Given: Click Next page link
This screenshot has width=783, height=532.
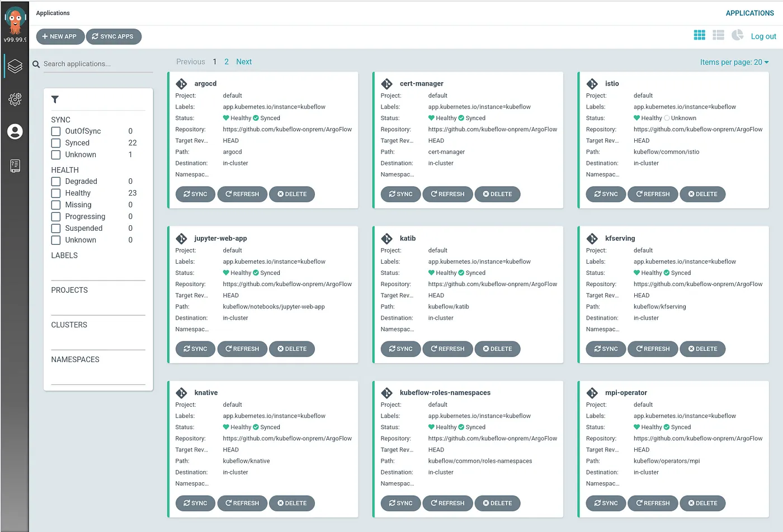Looking at the screenshot, I should click(x=244, y=62).
